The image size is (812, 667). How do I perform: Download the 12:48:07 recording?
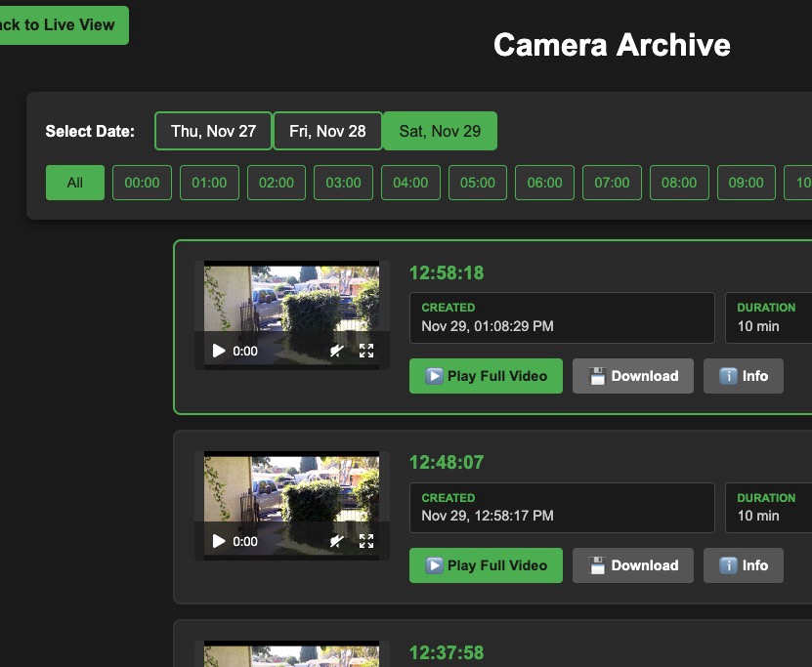point(633,565)
